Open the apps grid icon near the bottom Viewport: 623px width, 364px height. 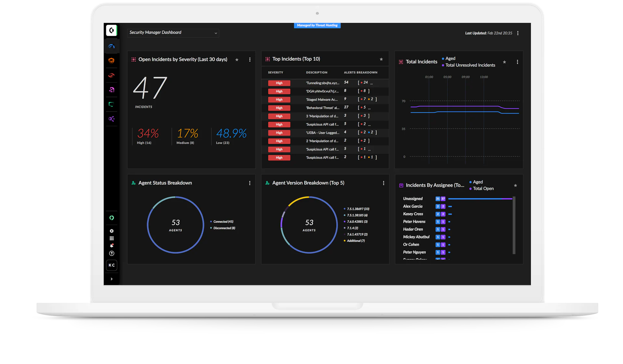click(112, 238)
